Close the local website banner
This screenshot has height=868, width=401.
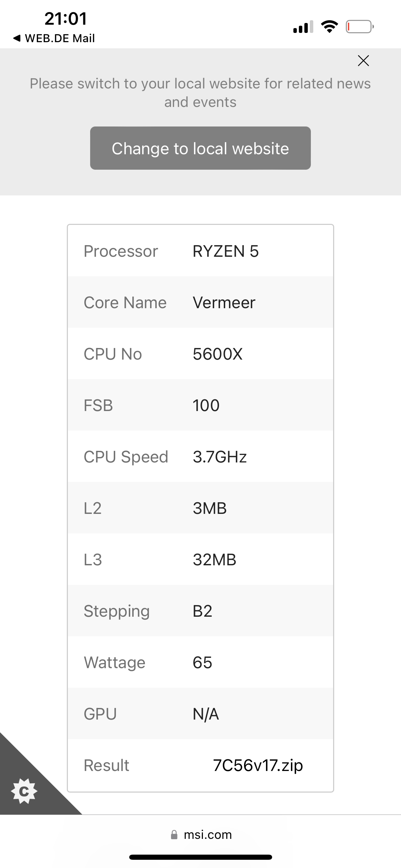coord(363,61)
